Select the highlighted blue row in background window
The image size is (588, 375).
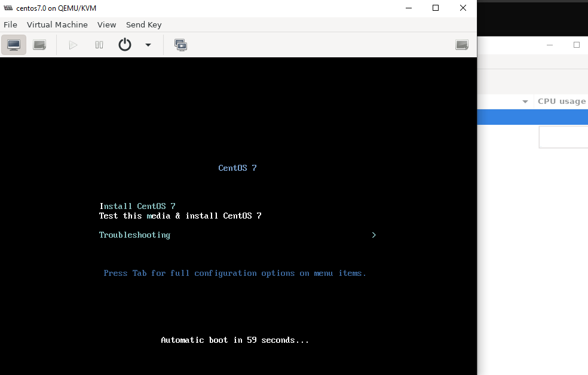click(532, 117)
